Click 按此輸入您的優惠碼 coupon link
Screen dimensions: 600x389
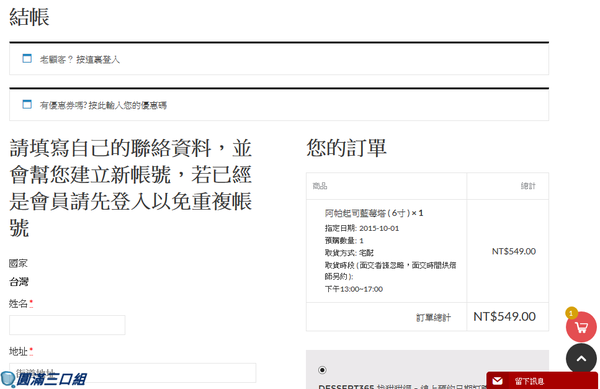coord(128,106)
